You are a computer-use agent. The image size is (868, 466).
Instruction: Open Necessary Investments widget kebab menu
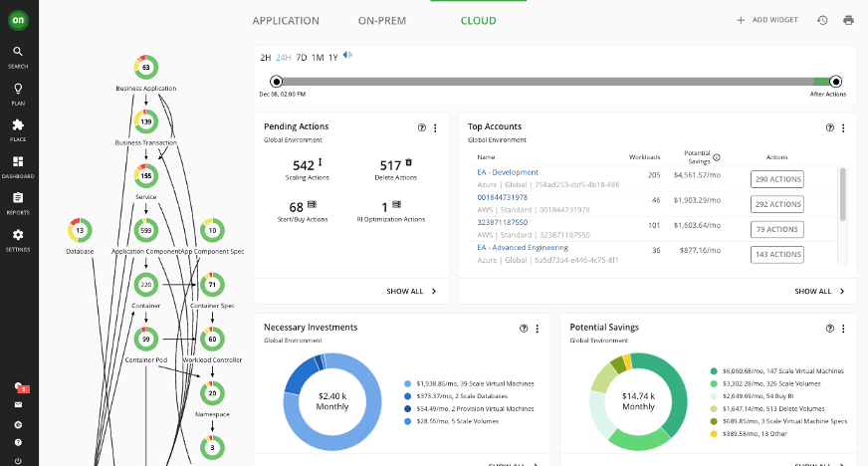537,329
